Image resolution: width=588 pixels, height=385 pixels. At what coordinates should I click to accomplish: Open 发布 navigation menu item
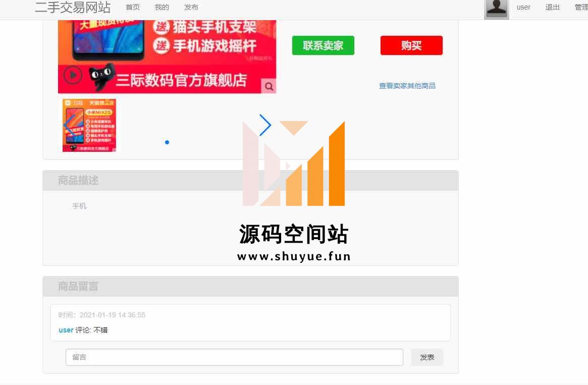(x=191, y=7)
